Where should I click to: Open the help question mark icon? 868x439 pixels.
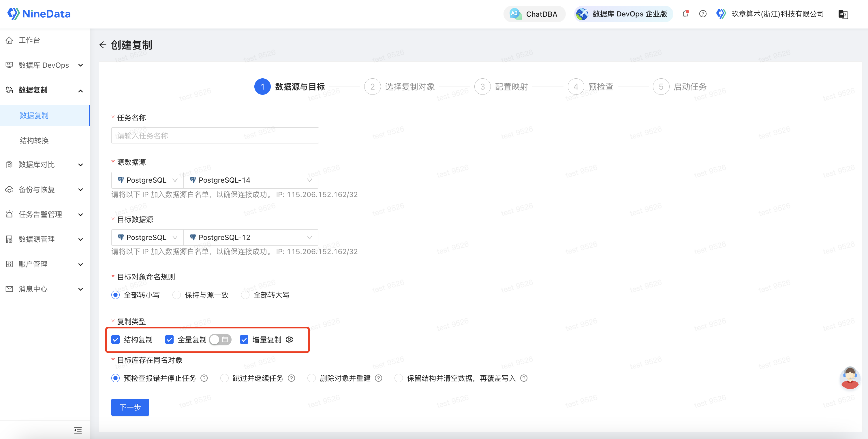coord(702,14)
